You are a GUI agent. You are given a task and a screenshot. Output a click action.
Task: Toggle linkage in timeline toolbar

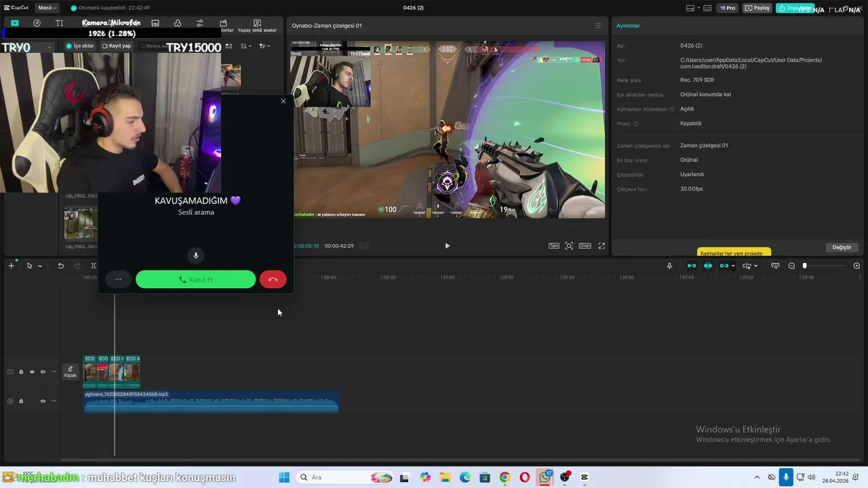click(x=724, y=266)
